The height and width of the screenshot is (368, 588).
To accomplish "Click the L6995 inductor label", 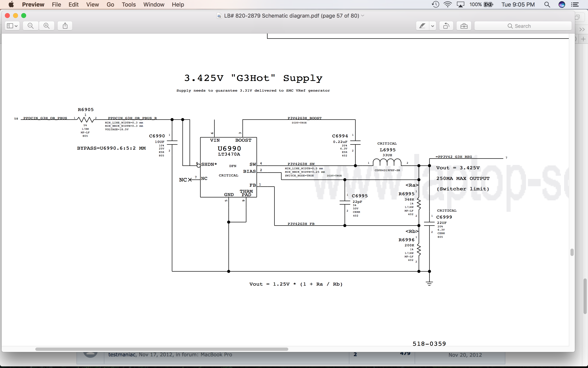I will point(388,150).
